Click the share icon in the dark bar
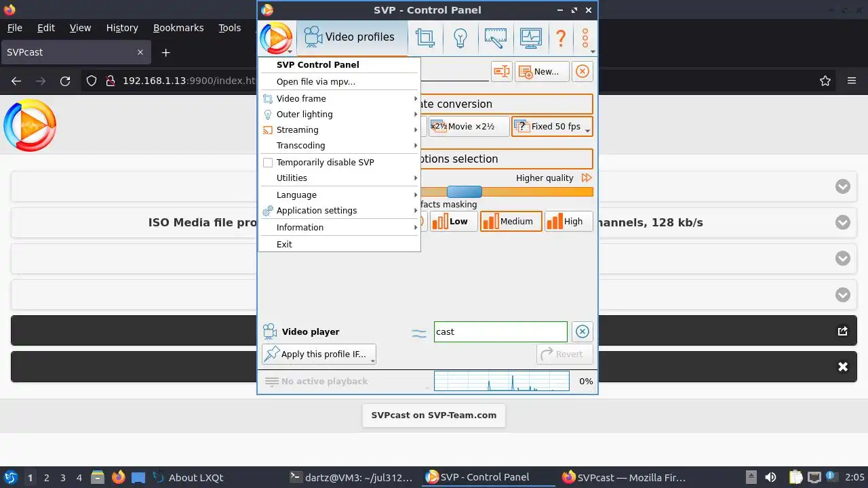This screenshot has height=488, width=868. click(x=843, y=331)
